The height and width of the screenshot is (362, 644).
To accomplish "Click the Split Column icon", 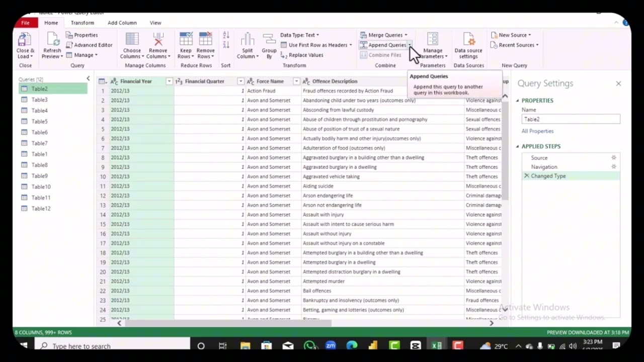I will [248, 40].
